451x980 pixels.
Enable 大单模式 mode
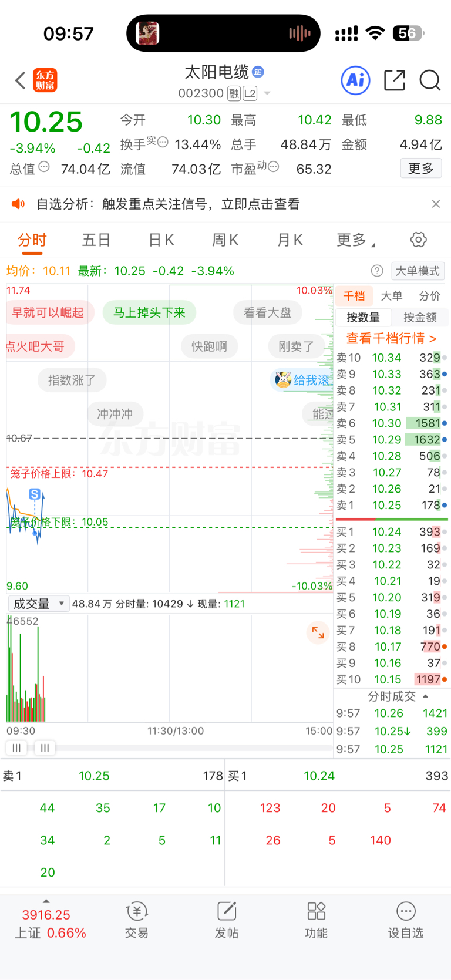point(418,271)
